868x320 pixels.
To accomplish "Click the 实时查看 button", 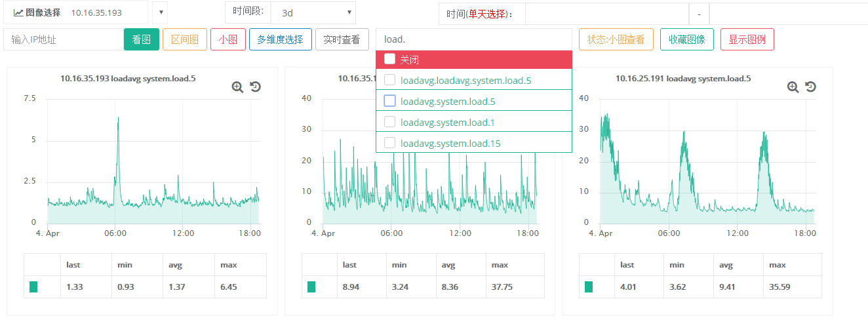I will click(342, 39).
